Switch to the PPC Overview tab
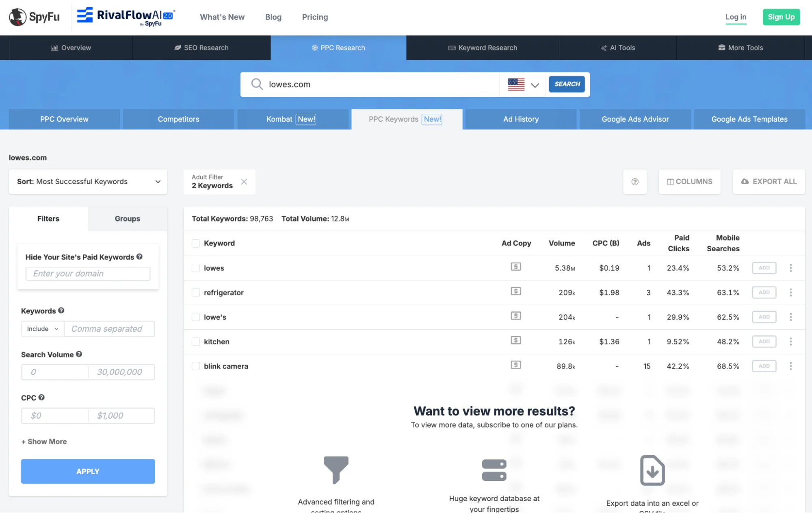This screenshot has width=812, height=513. (64, 119)
